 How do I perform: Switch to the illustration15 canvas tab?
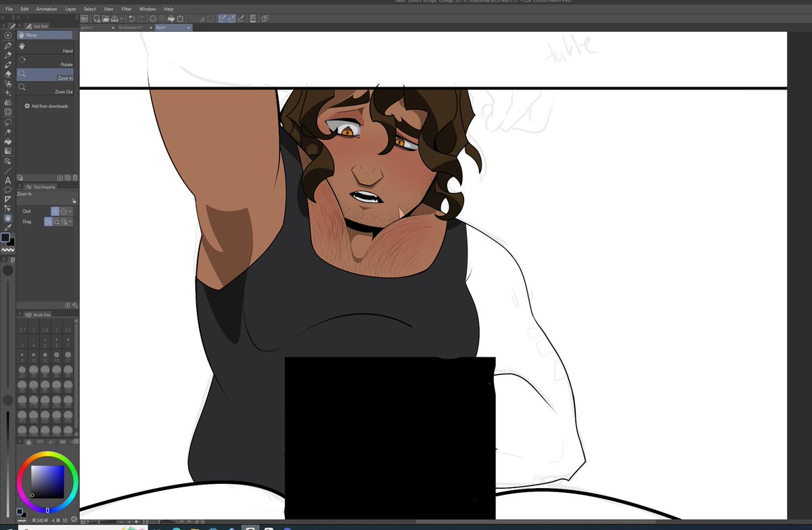tap(135, 28)
